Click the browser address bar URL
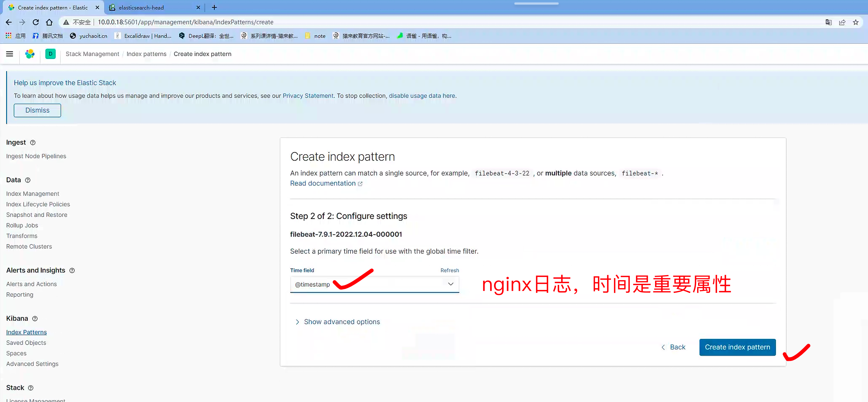Screen dimensions: 868x402 (185, 22)
